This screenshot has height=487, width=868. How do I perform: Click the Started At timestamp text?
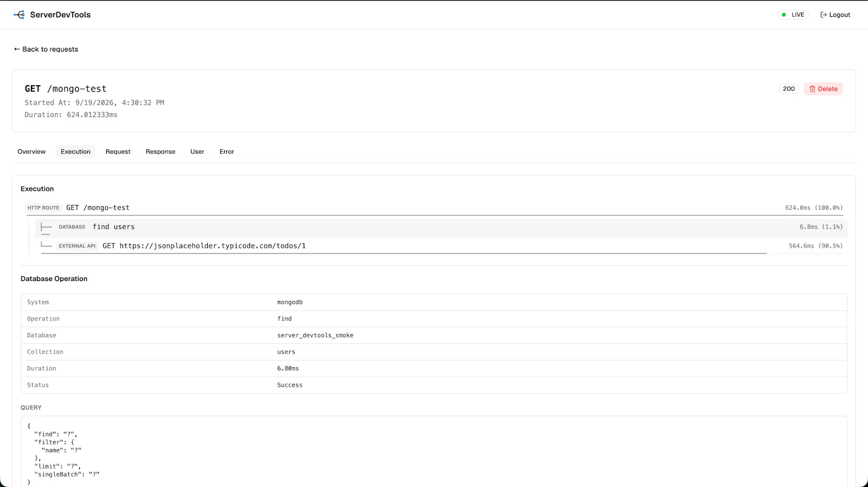tap(94, 103)
